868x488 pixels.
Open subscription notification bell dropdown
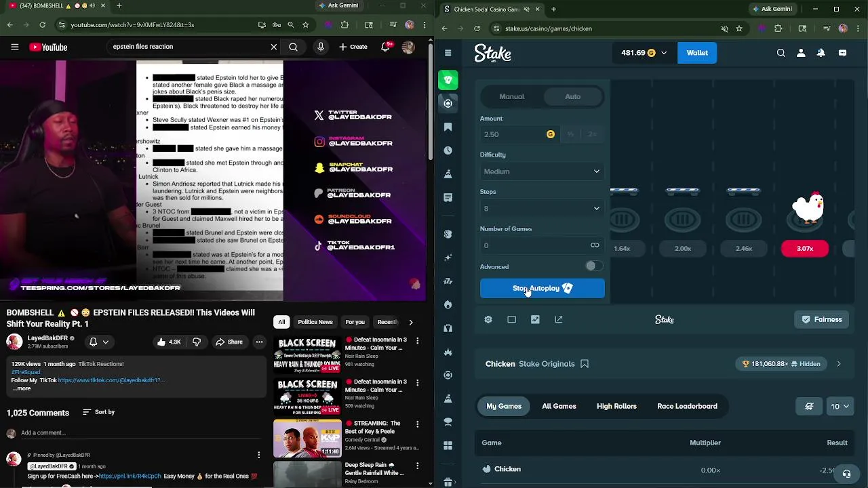pos(98,342)
